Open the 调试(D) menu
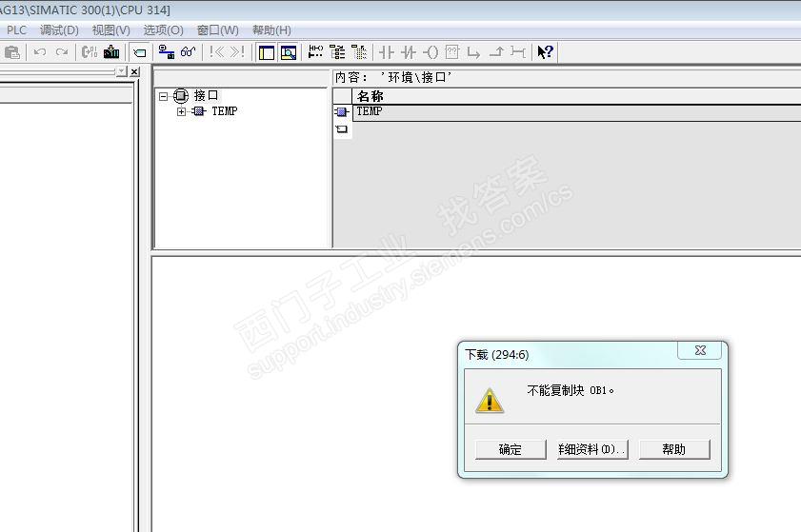The height and width of the screenshot is (532, 801). [x=59, y=30]
